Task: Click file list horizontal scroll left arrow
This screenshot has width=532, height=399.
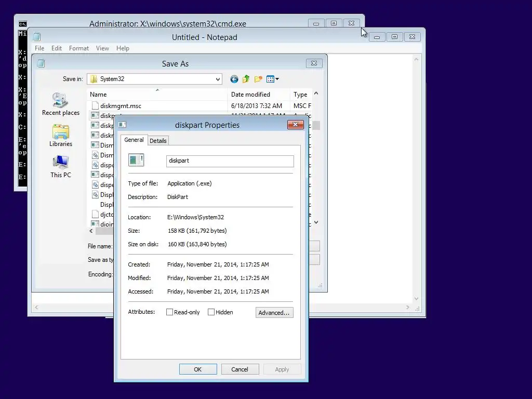Action: 91,231
